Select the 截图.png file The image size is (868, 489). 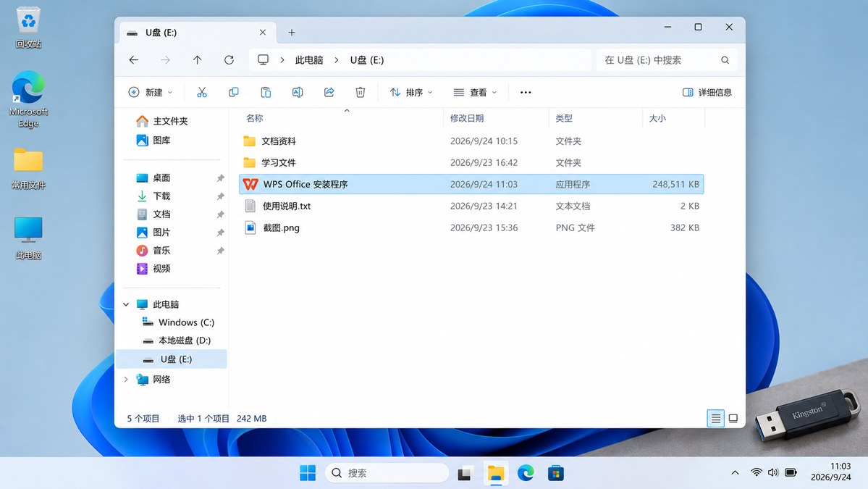click(471, 227)
